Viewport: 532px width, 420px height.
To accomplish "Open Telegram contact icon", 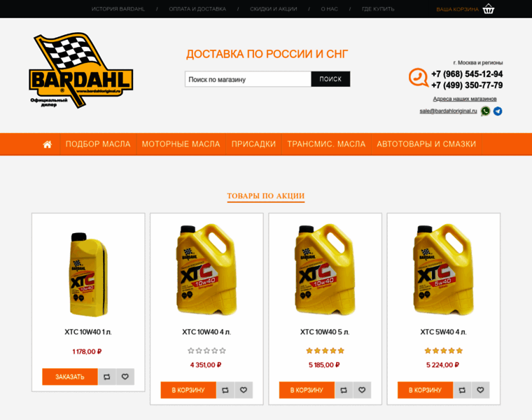I will tap(498, 111).
